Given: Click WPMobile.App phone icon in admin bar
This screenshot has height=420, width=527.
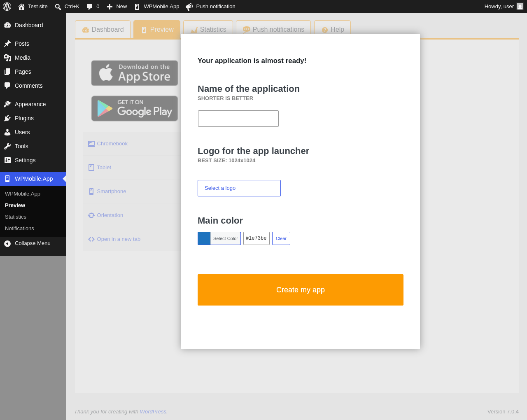Looking at the screenshot, I should pyautogui.click(x=137, y=7).
